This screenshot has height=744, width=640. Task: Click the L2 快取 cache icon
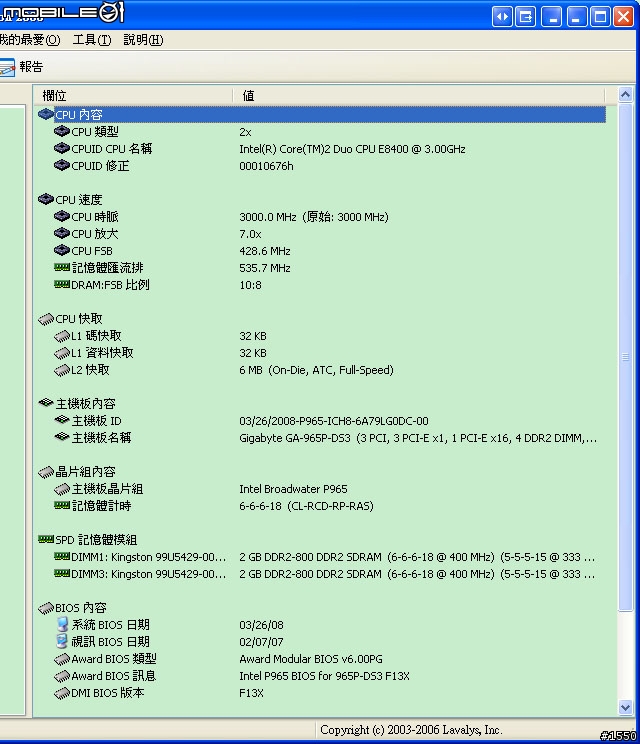[62, 370]
